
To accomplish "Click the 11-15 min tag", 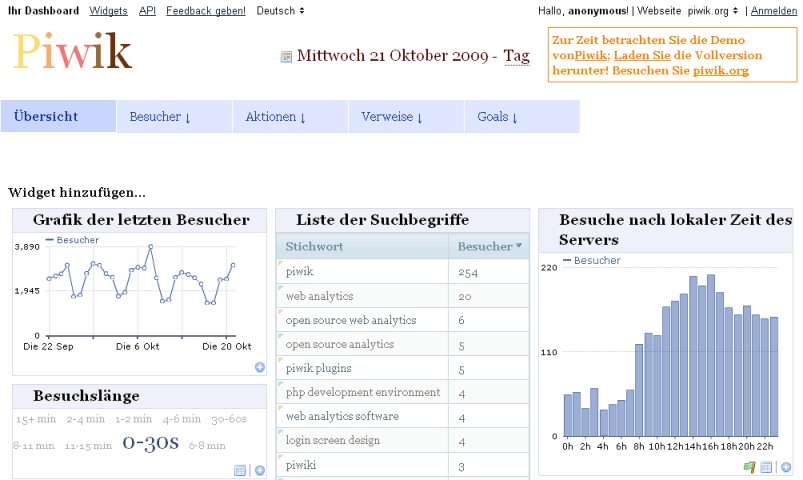I will tap(88, 446).
